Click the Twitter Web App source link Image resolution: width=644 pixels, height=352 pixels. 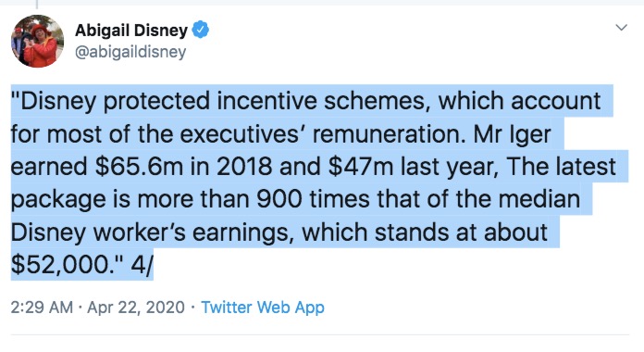point(263,308)
